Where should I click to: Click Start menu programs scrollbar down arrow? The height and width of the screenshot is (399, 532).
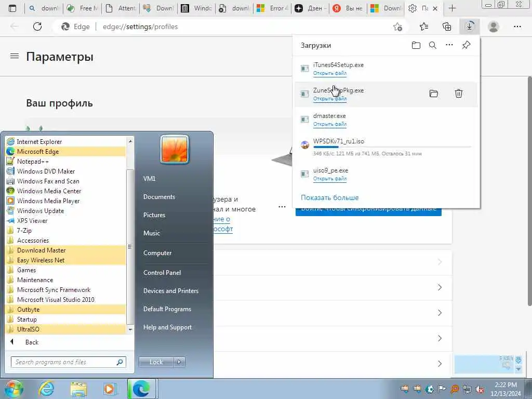pyautogui.click(x=130, y=329)
